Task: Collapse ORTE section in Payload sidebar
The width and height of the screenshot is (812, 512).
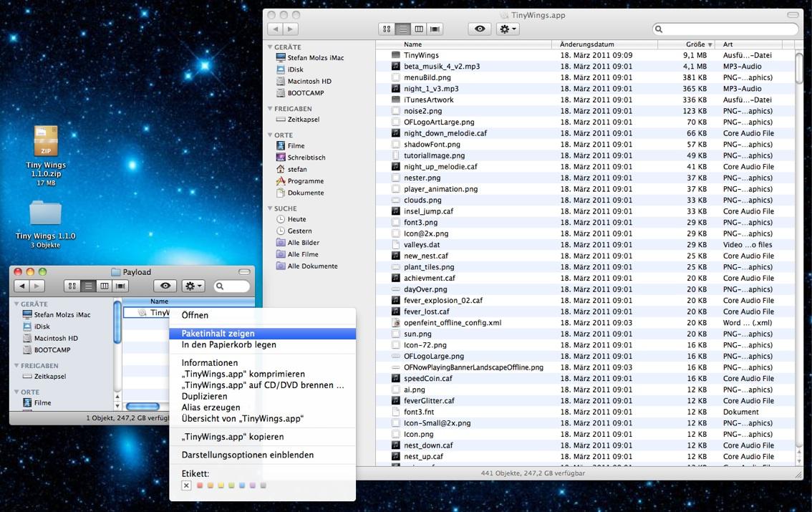Action: click(16, 392)
